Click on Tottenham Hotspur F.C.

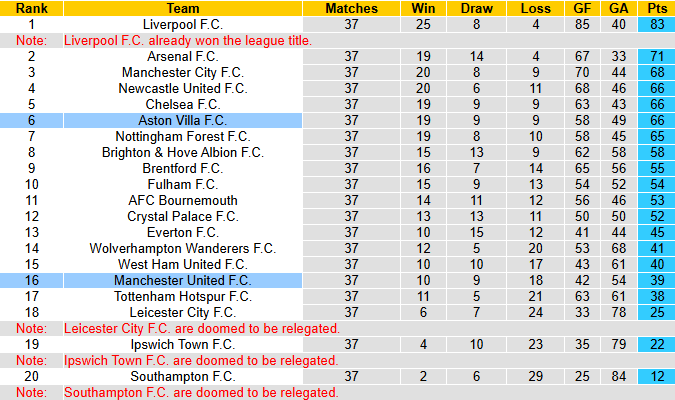click(x=183, y=296)
